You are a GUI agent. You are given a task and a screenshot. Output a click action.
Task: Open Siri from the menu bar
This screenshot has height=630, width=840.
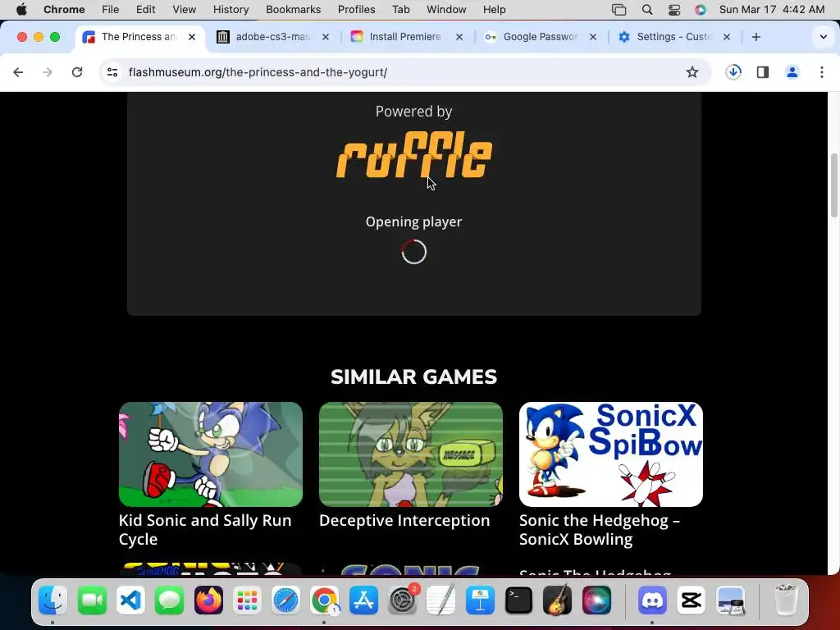coord(701,10)
